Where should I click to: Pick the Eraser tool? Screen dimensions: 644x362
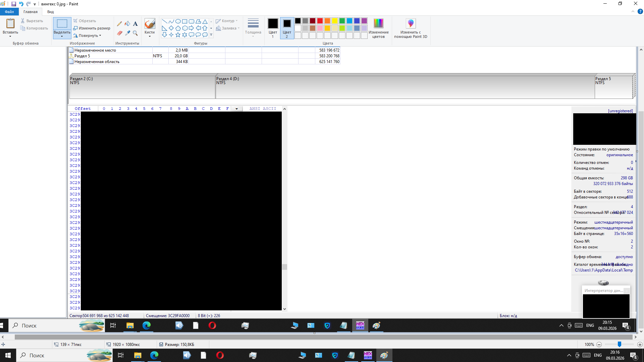pos(119,33)
